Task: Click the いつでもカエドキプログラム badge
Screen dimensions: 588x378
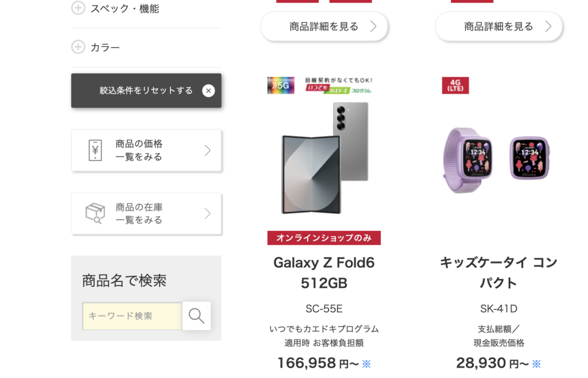Action: click(338, 85)
